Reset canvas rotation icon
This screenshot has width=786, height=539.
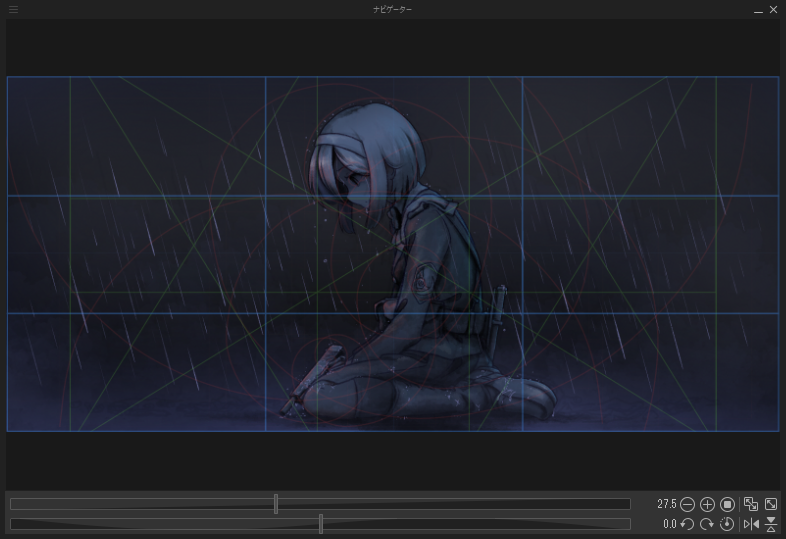click(x=728, y=524)
